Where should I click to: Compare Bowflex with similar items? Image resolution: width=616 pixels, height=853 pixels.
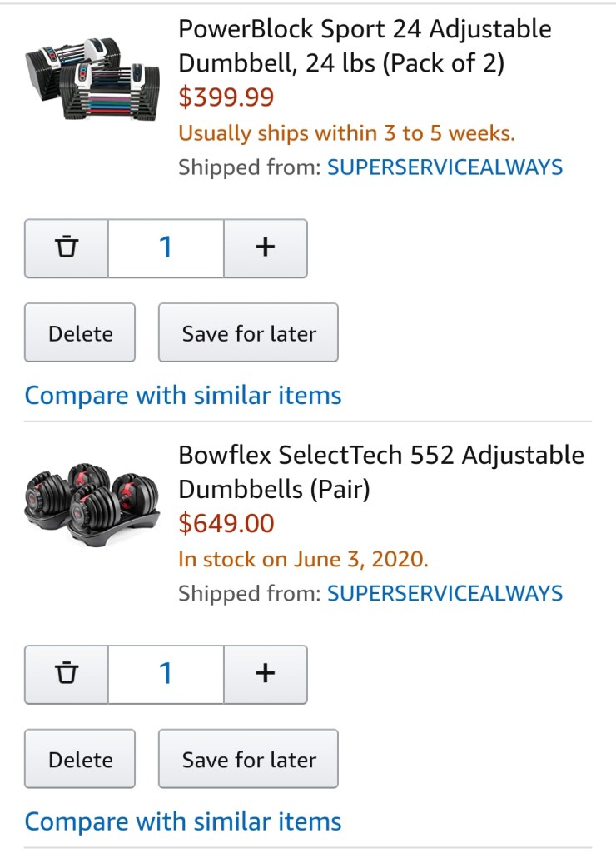[x=183, y=821]
